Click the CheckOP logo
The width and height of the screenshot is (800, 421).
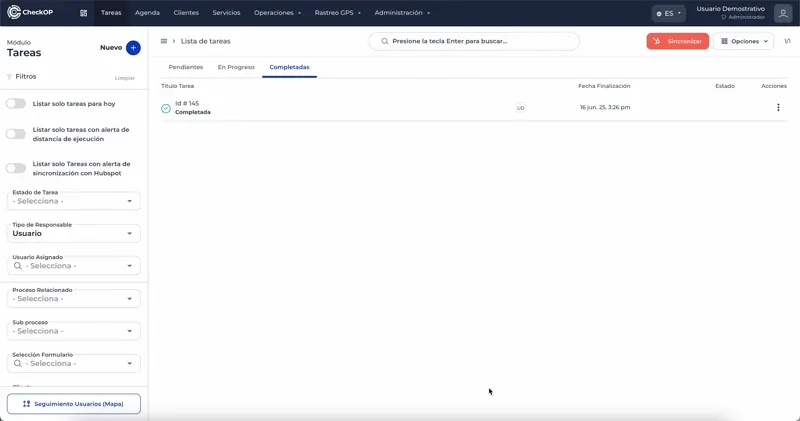[x=30, y=12]
